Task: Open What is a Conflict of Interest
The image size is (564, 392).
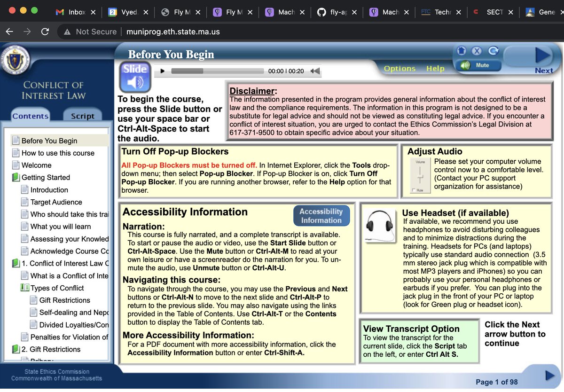Action: click(70, 275)
